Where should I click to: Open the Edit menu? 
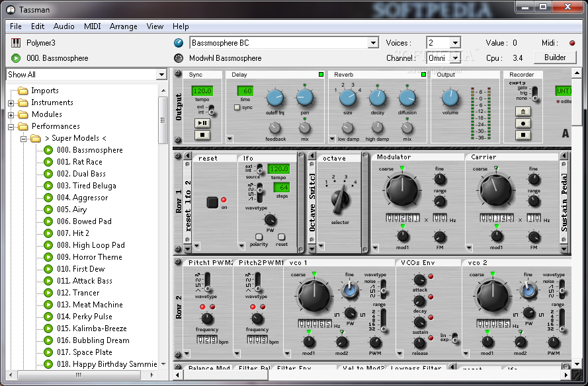tap(38, 26)
